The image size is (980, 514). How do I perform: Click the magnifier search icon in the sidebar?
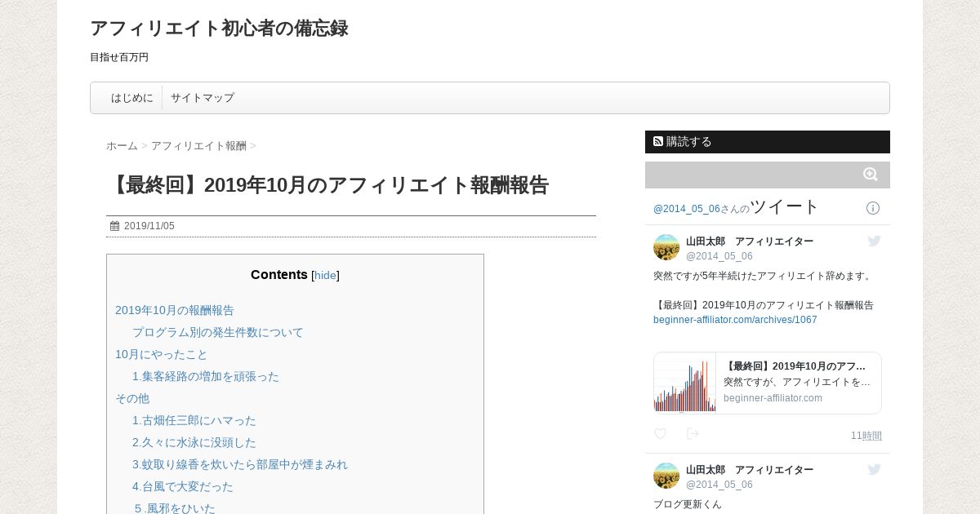click(871, 175)
